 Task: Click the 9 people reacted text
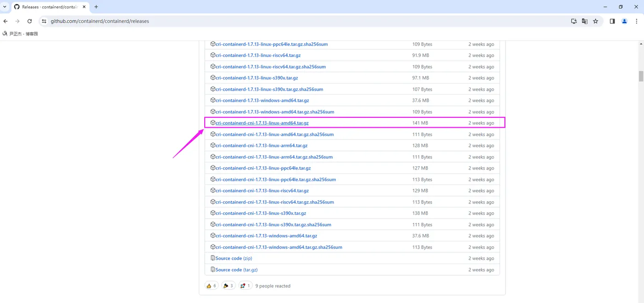[273, 286]
